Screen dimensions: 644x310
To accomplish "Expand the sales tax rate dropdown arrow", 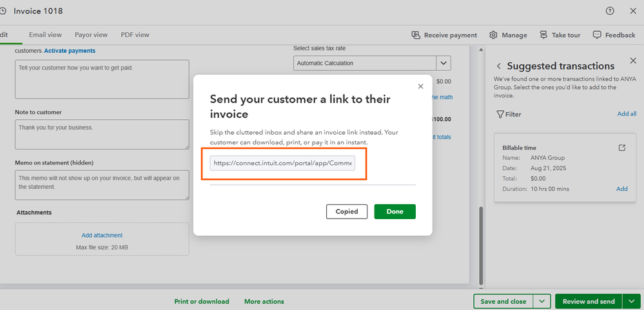I will tap(443, 63).
